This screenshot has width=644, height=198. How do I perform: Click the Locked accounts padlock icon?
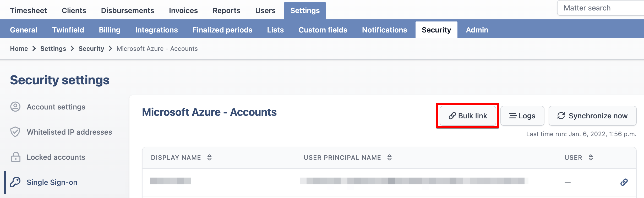click(x=16, y=157)
